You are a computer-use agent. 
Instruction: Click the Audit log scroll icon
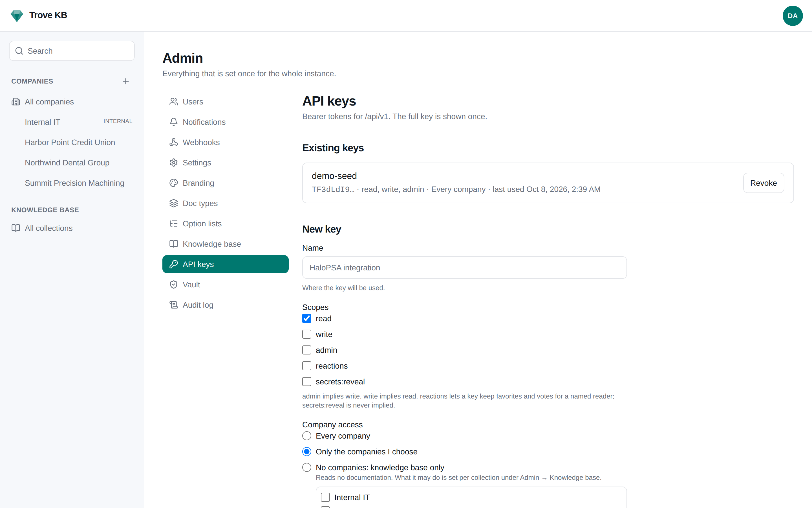173,305
